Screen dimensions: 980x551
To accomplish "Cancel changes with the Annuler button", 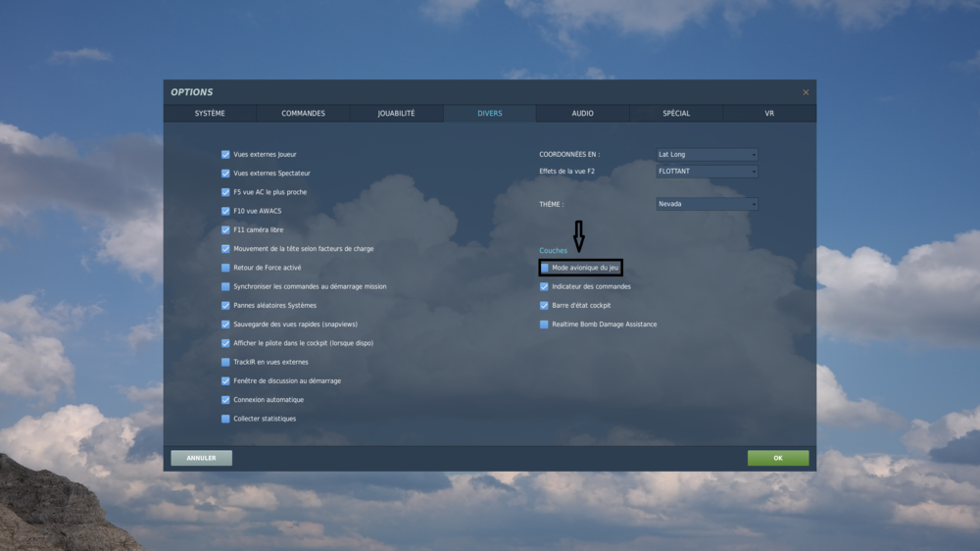I will [x=201, y=458].
